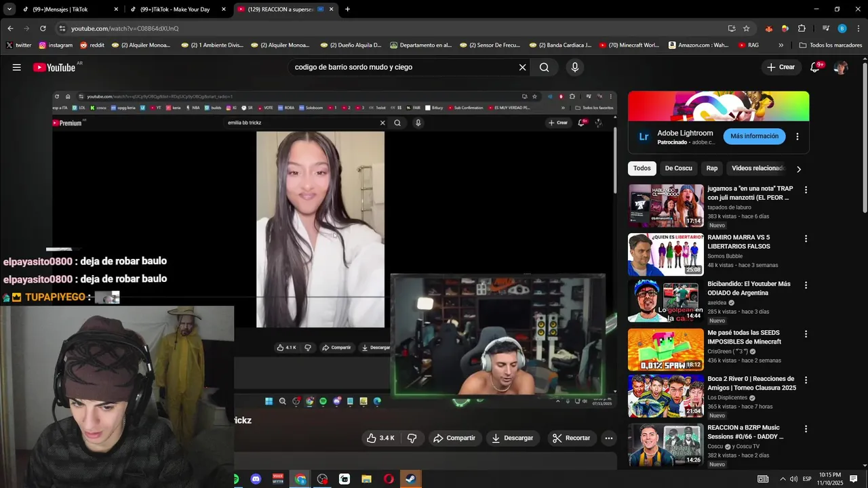
Task: Open menu for SEEDS IMPOSIBLES Minecraft video
Action: (806, 334)
